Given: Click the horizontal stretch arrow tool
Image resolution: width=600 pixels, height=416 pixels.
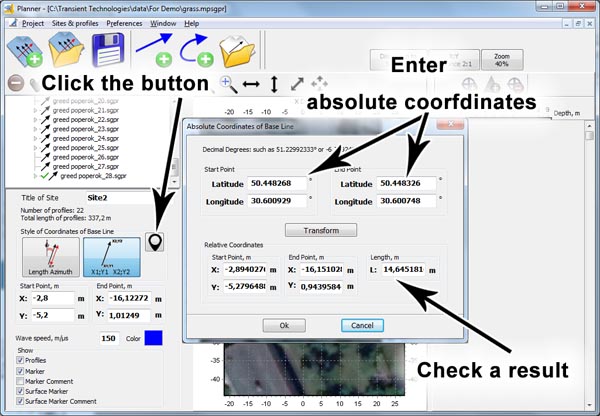Looking at the screenshot, I should pyautogui.click(x=251, y=84).
